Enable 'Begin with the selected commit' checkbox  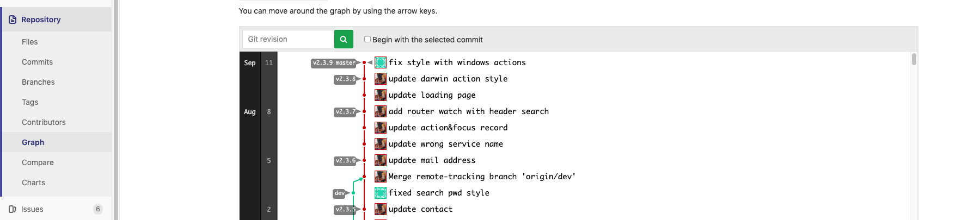pyautogui.click(x=367, y=39)
